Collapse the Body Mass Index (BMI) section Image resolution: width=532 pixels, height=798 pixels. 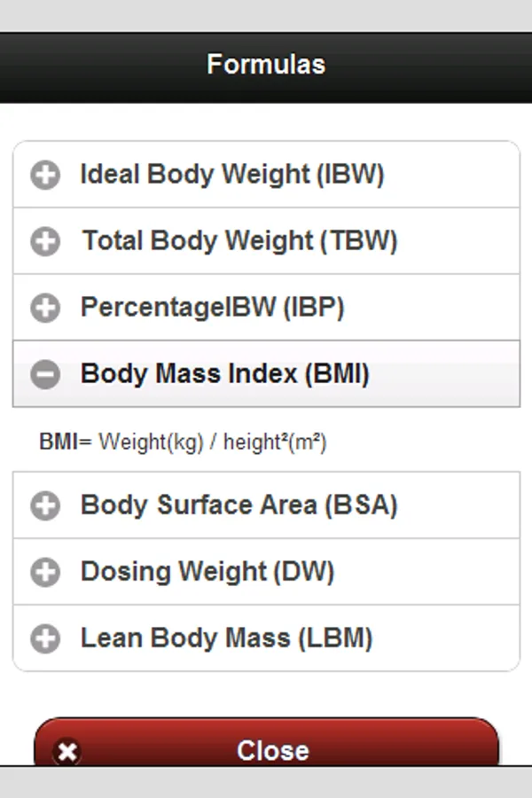coord(224,374)
